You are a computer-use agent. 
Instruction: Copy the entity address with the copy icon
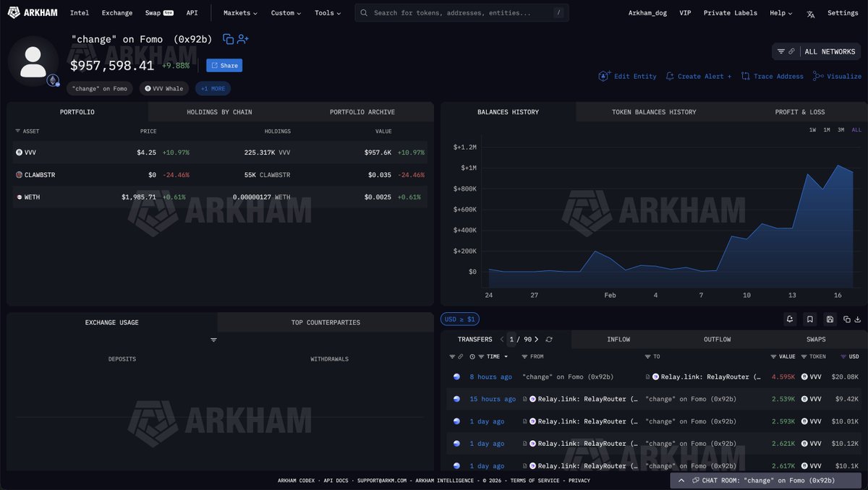click(228, 39)
